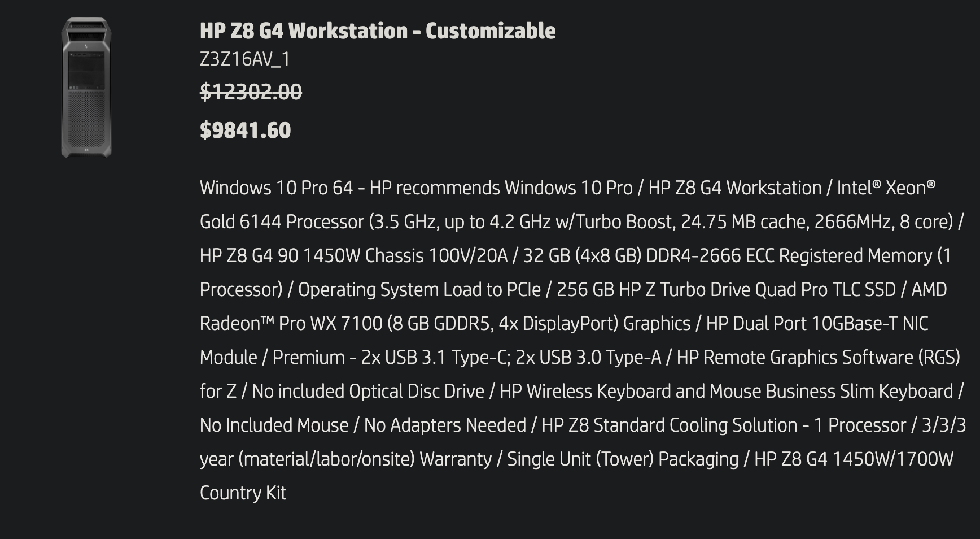Click the "Intel® Xeon®" text in description
Screen dimensions: 980x539
(x=886, y=188)
